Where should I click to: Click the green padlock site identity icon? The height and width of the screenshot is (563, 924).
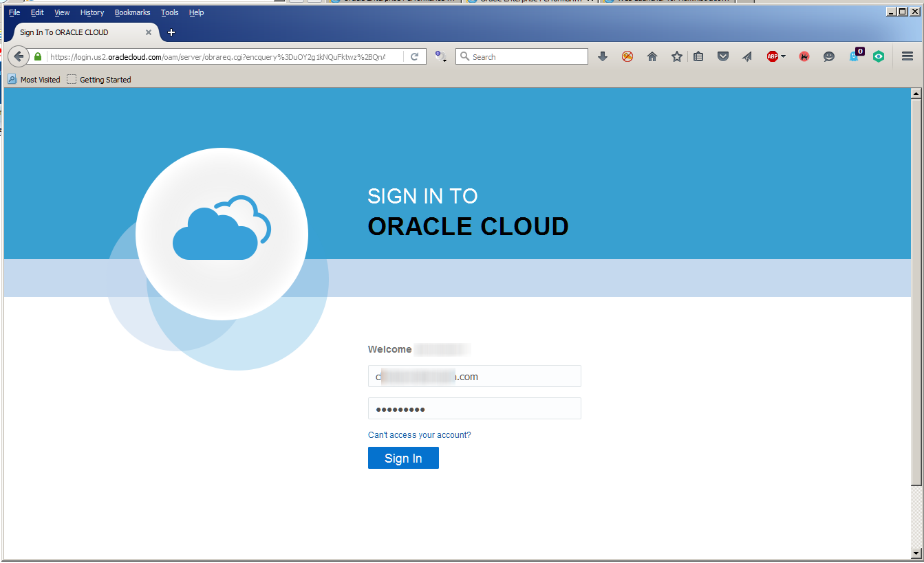click(x=38, y=57)
